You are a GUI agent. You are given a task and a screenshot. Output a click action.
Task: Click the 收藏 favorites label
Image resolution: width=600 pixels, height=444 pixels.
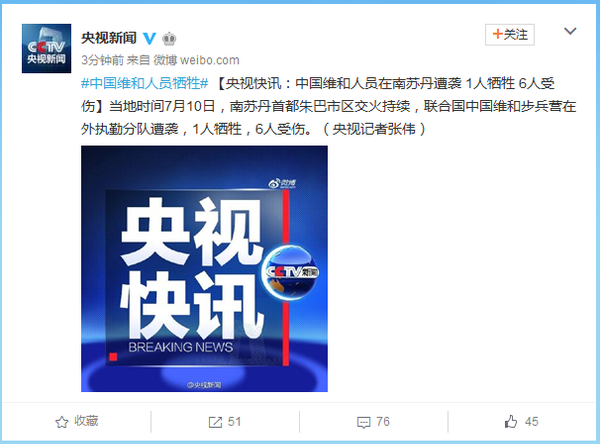86,421
